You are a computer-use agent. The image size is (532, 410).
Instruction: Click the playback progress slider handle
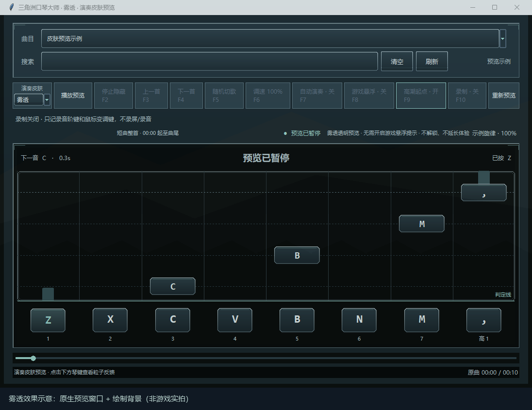33,358
